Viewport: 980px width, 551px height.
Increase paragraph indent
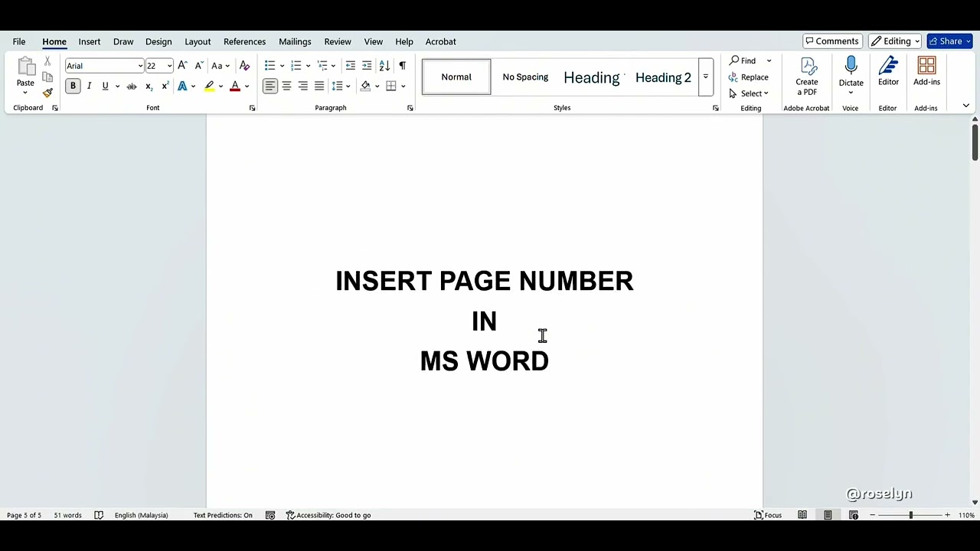(367, 66)
